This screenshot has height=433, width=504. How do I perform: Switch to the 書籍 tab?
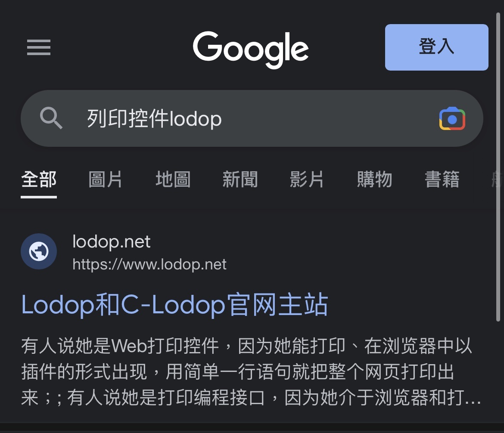(x=442, y=179)
